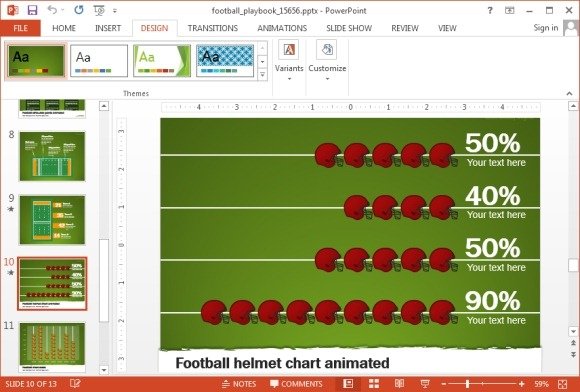Toggle the COMMENTS pane

tap(296, 384)
